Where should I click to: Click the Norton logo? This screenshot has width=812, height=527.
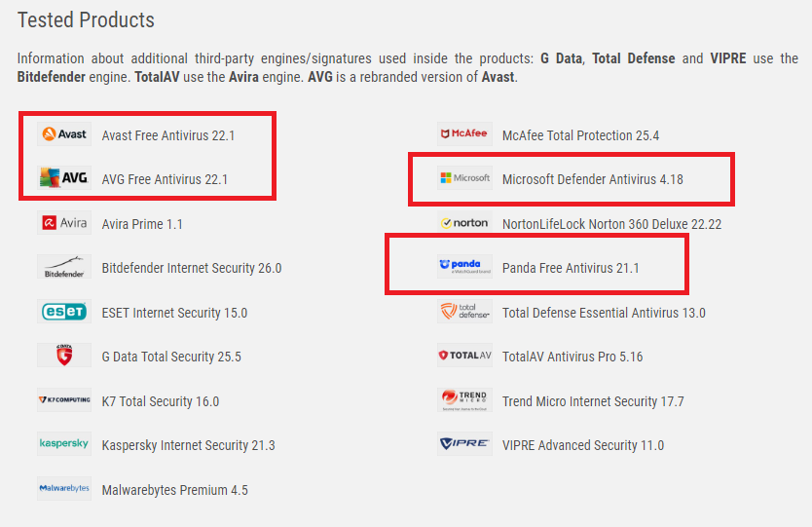pyautogui.click(x=464, y=223)
